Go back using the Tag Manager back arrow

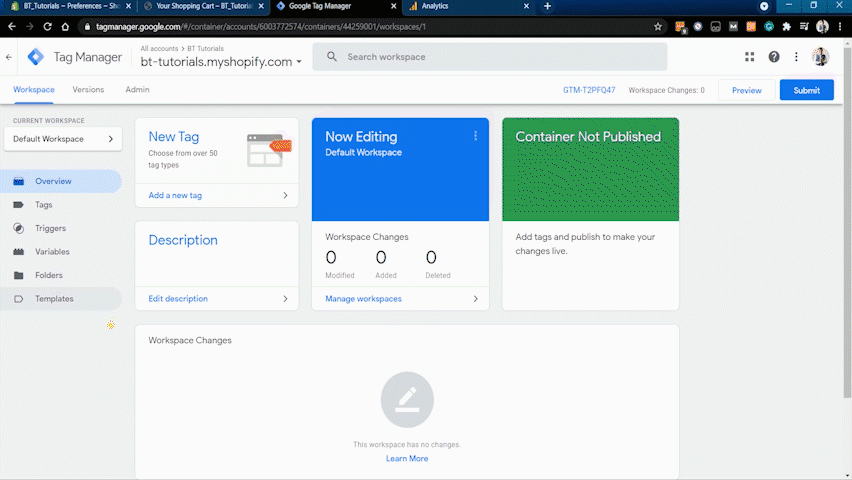click(x=9, y=57)
